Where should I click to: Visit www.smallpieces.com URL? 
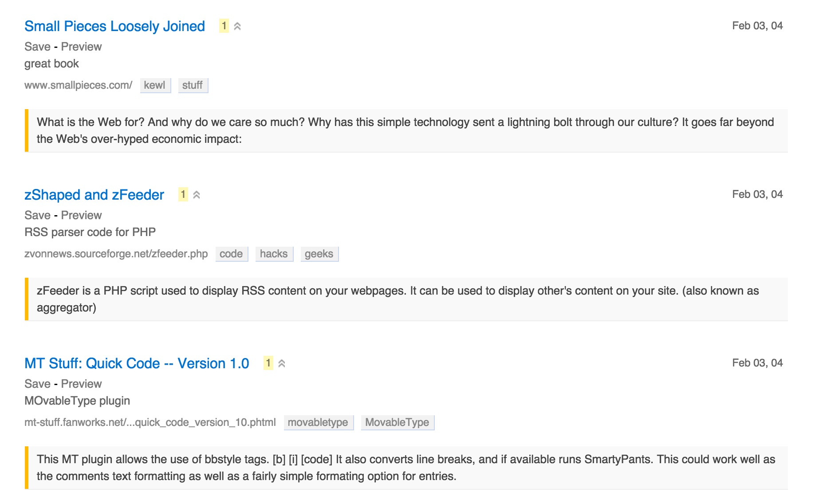(78, 85)
